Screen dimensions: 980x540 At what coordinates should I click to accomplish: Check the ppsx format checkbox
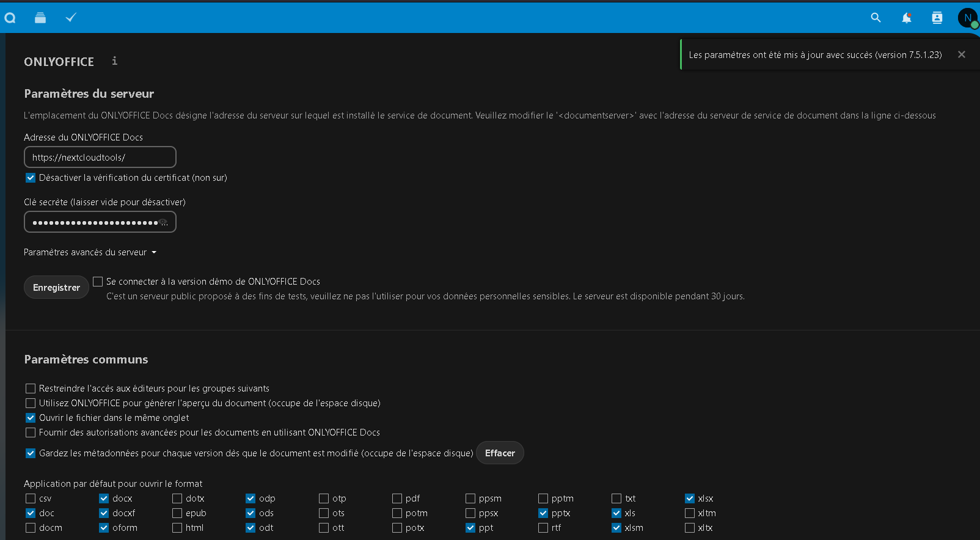pos(470,513)
